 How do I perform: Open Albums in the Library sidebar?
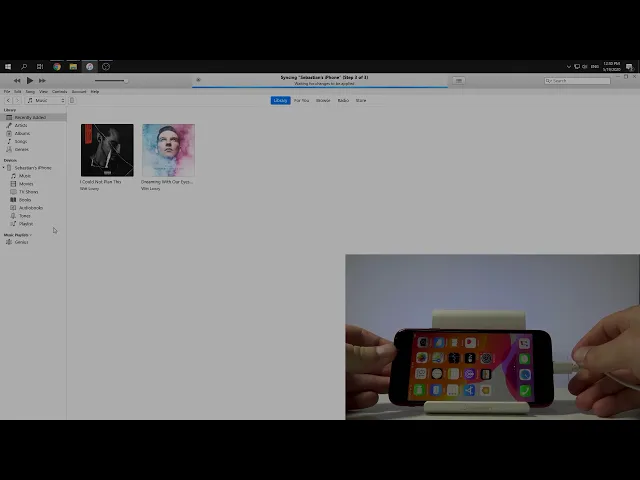[21, 133]
